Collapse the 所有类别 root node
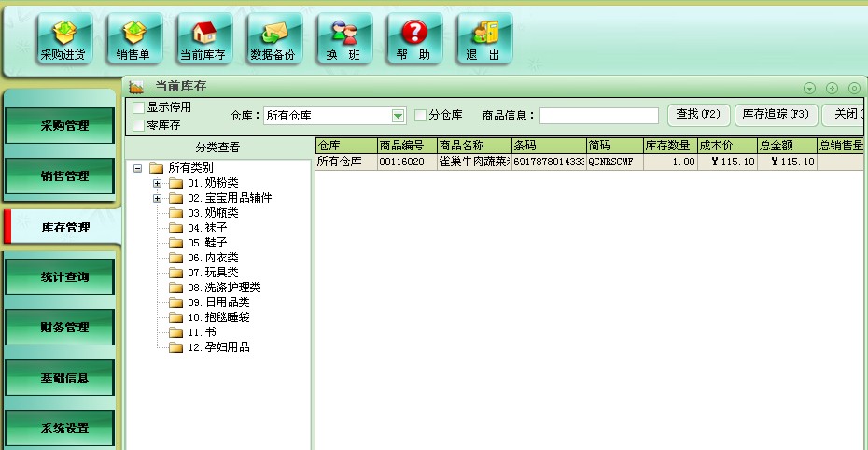Screen dimensions: 868x450 click(x=137, y=168)
